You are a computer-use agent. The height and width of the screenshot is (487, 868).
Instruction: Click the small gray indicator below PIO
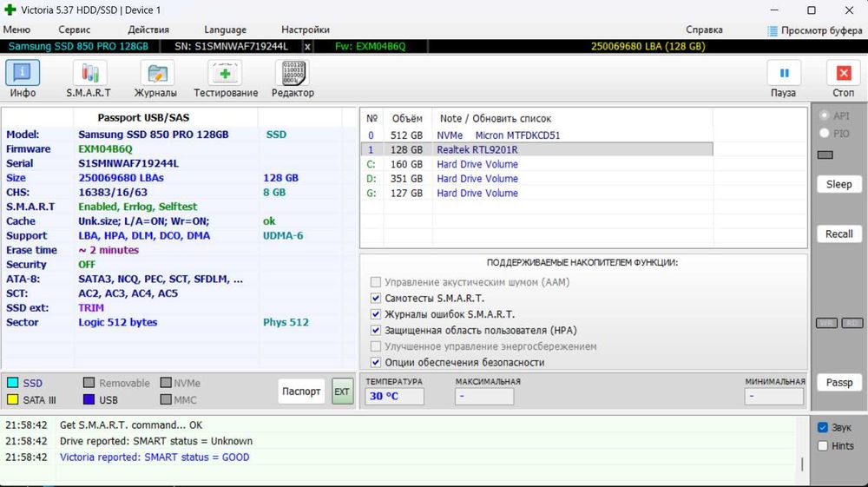[825, 155]
